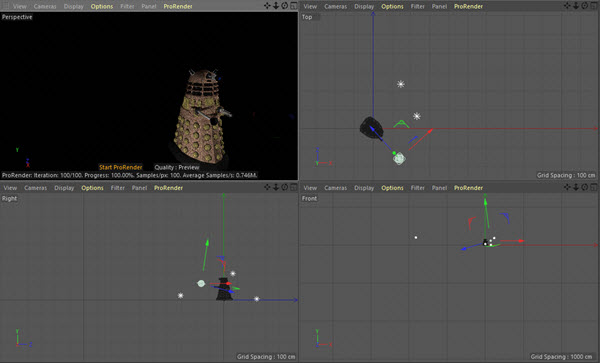Toggle the Right viewport maximize view icon
Viewport: 600px width, 363px height.
point(293,187)
